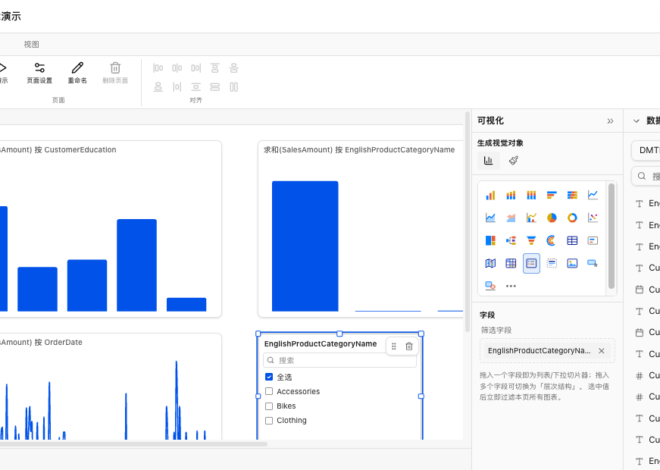660x470 pixels.
Task: Select the radial gauge chart visual
Action: point(551,241)
